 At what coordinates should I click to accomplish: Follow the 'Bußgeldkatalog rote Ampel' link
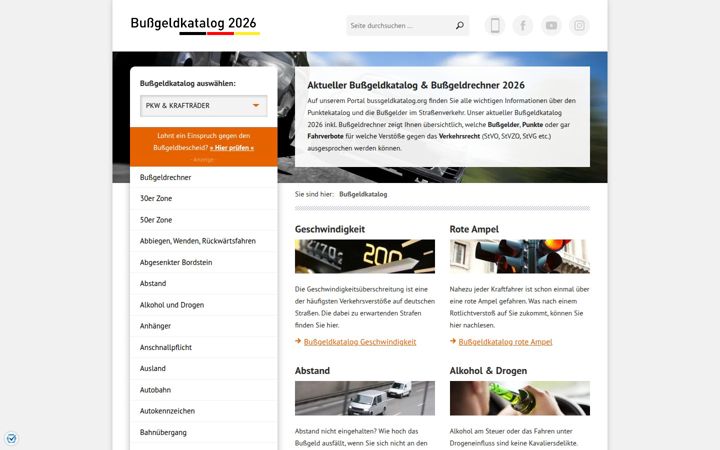pos(505,342)
